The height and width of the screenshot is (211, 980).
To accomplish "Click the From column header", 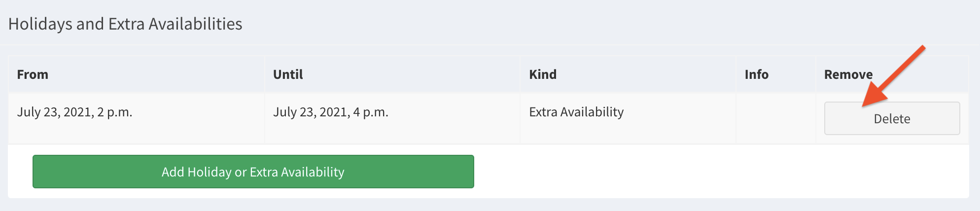I will (33, 74).
